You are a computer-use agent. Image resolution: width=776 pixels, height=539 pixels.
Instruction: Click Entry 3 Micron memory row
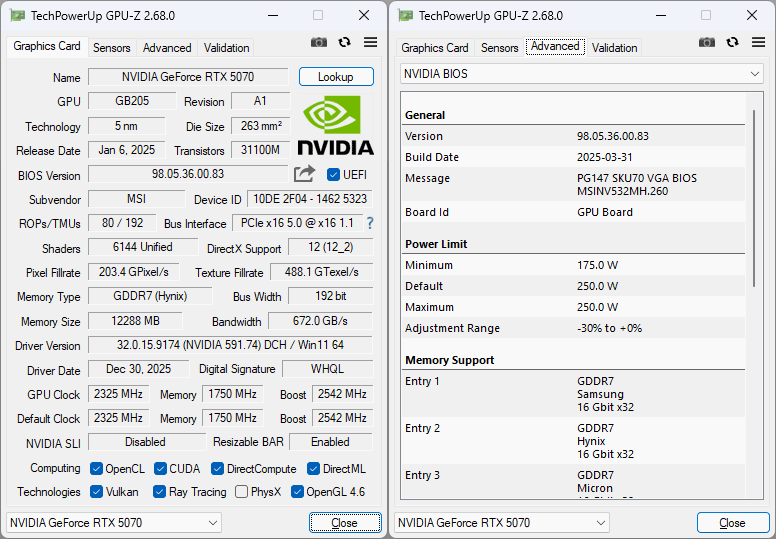(574, 481)
